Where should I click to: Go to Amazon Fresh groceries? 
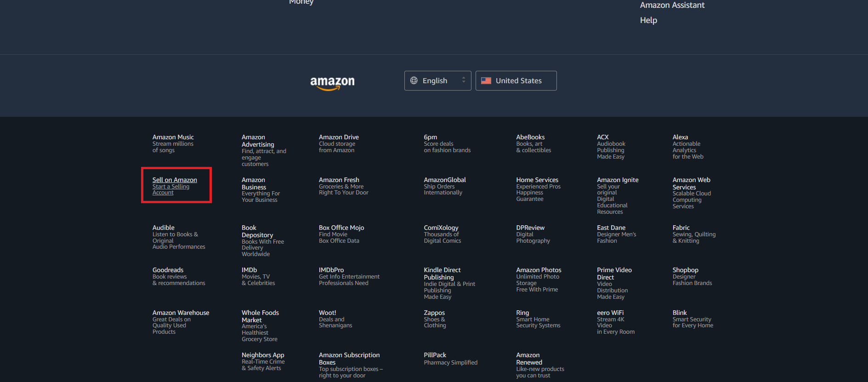click(x=344, y=186)
